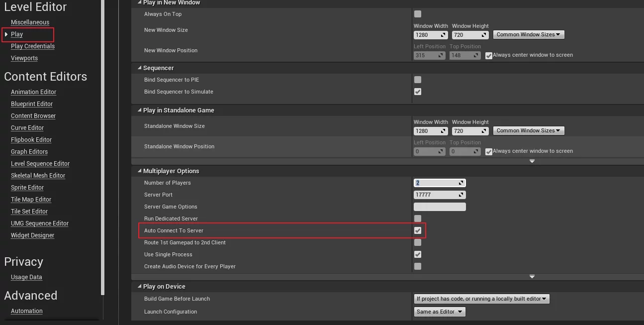Click the Number of Players spinner arrow
The image size is (644, 325).
coord(461,183)
